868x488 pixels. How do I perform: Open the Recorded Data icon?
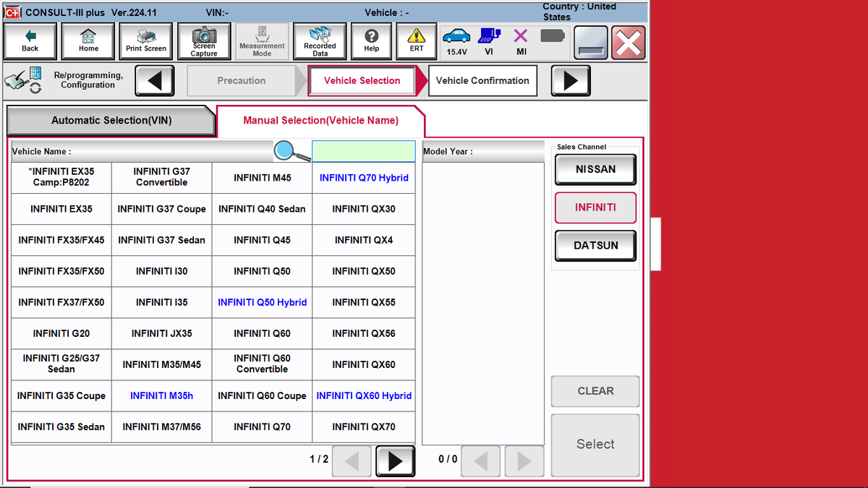(x=319, y=40)
